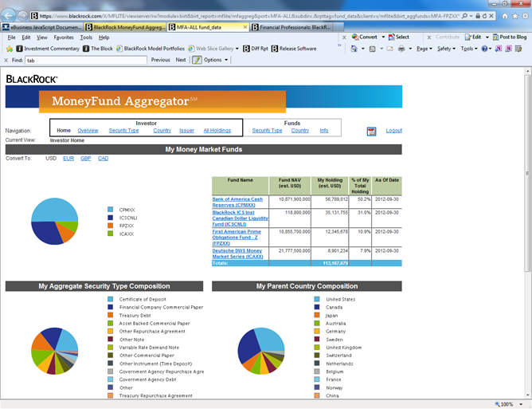Click the Refresh icon in address bar
The image size is (532, 409).
(x=484, y=16)
